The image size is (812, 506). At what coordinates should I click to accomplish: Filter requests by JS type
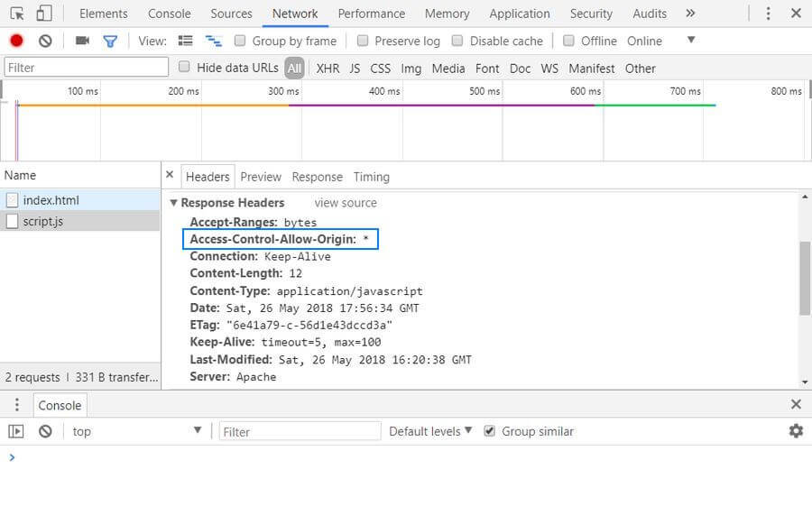click(x=355, y=69)
